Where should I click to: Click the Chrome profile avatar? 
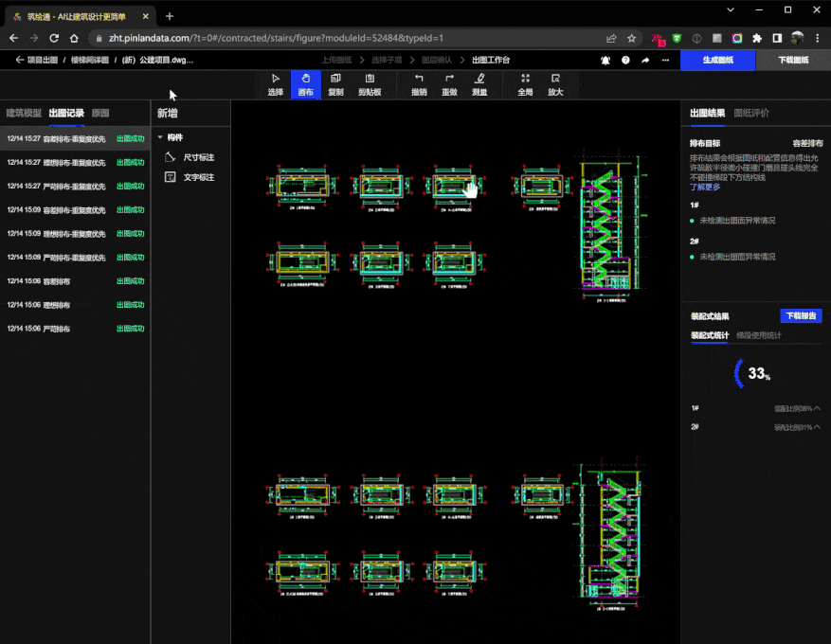[x=797, y=38]
